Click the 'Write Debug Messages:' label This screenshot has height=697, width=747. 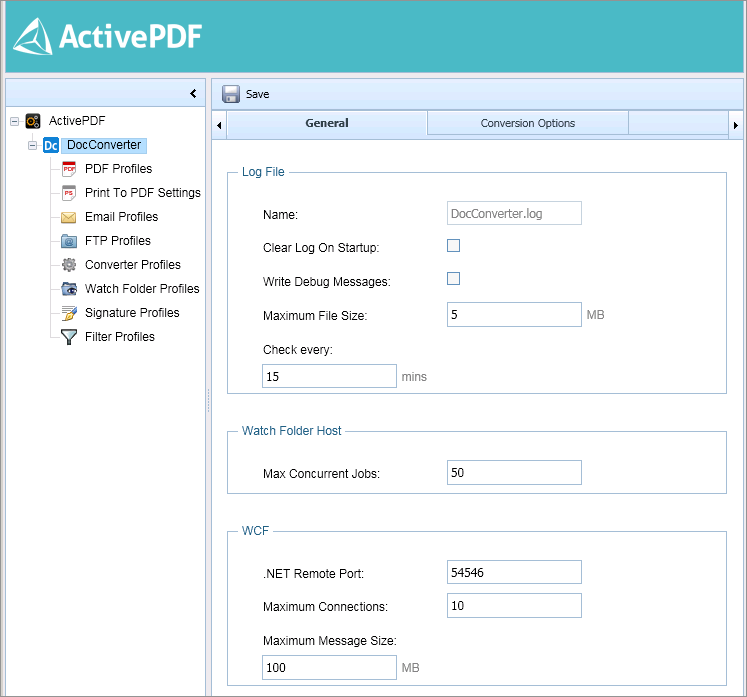pyautogui.click(x=326, y=282)
